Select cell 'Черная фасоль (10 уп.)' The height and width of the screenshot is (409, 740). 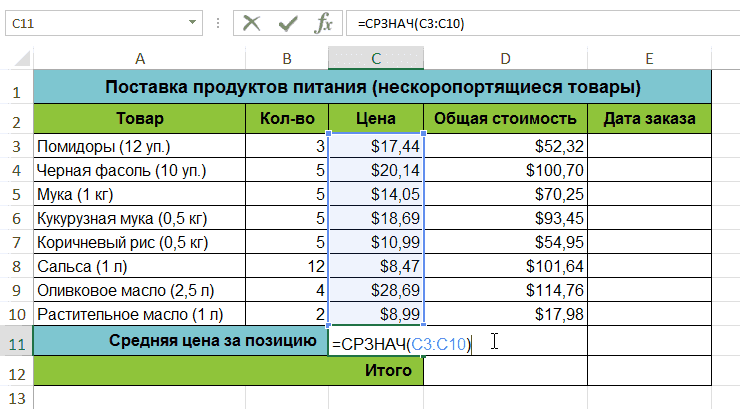(140, 170)
